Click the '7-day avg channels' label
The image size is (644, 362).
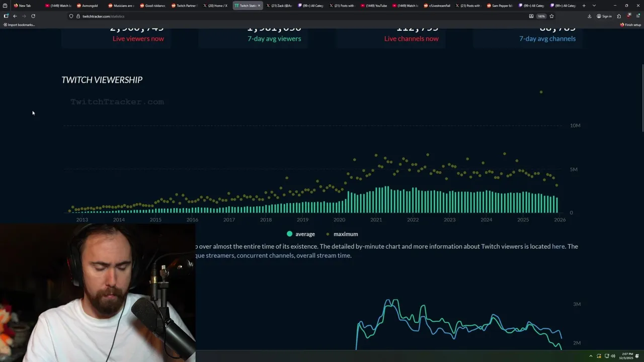[547, 39]
